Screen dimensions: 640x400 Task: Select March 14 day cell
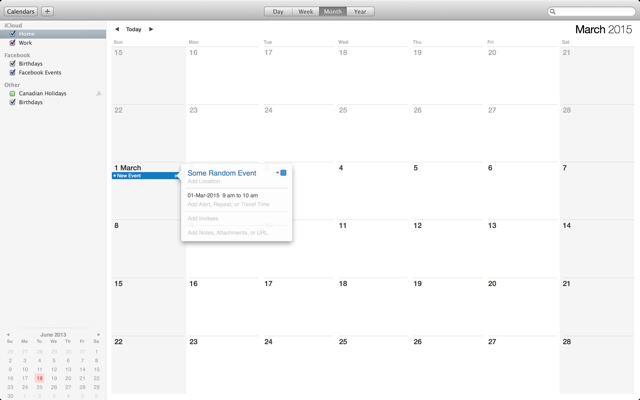(x=597, y=249)
